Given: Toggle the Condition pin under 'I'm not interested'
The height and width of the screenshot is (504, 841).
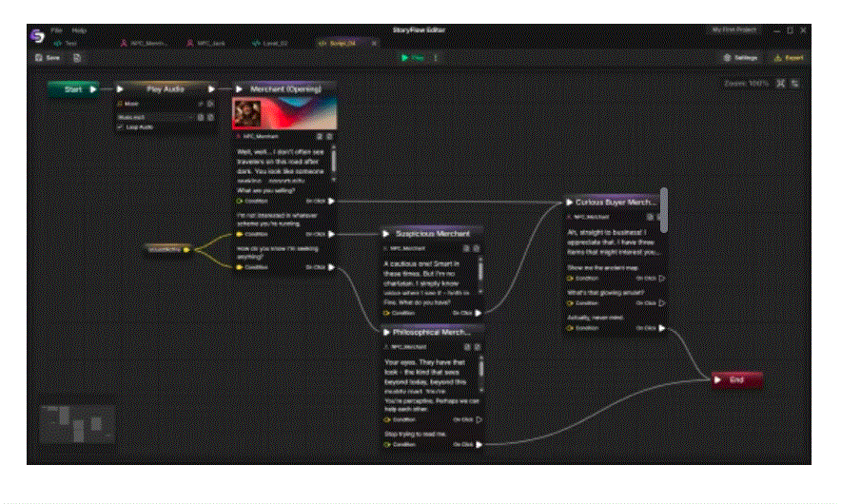Looking at the screenshot, I should (x=240, y=234).
